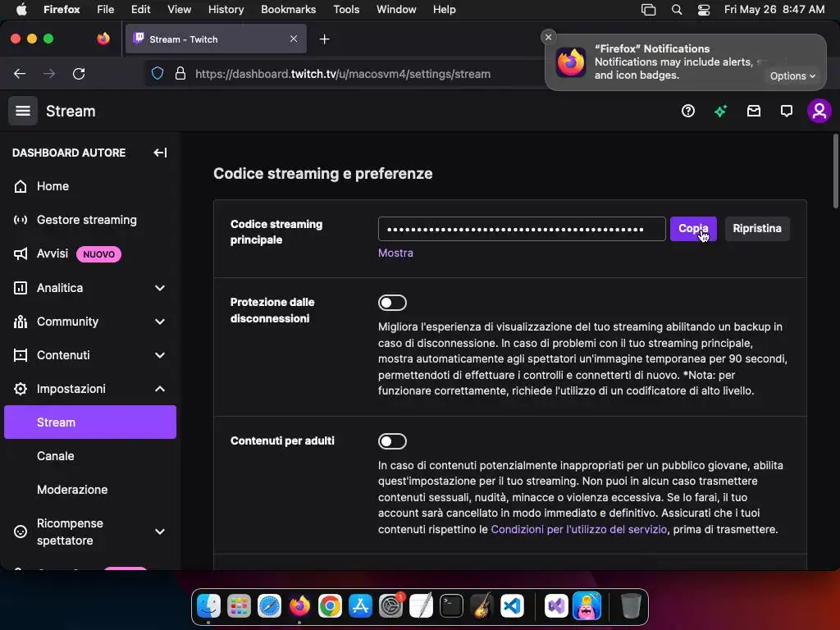Open App Store from the dock
Screen dimensions: 840x630
pos(361,606)
